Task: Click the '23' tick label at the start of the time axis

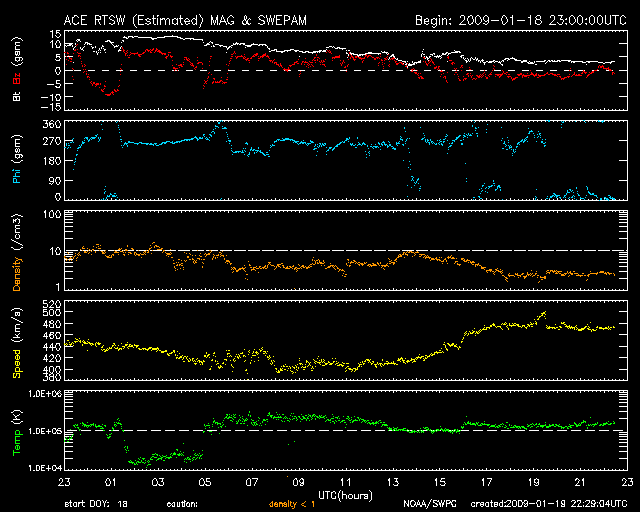Action: pos(64,482)
